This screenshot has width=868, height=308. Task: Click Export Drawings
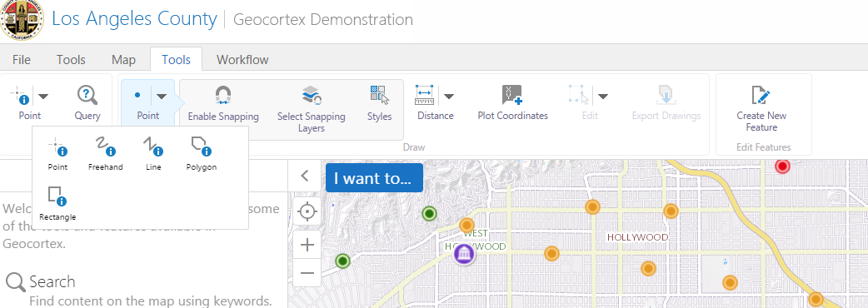666,103
